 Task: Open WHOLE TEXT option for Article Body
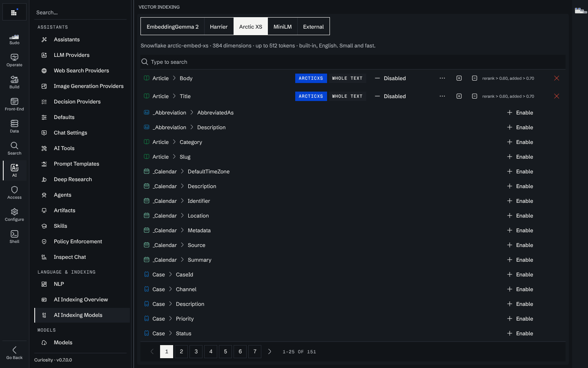tap(347, 78)
